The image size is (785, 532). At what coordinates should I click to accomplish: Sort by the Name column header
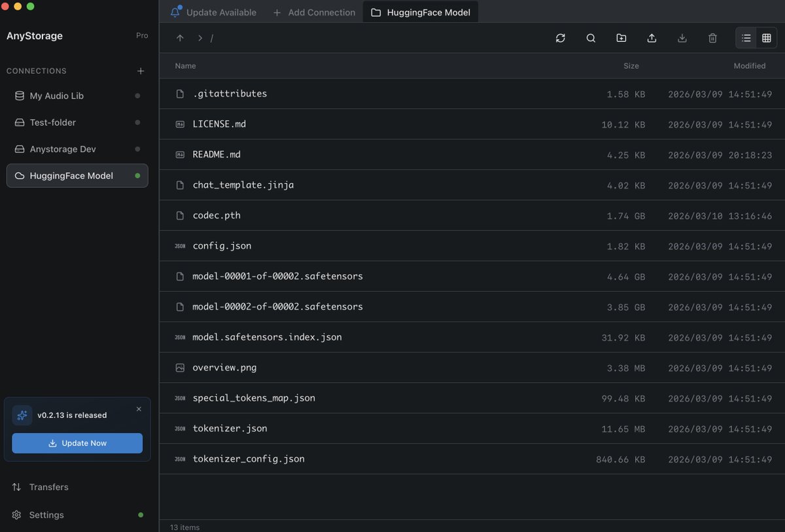185,65
